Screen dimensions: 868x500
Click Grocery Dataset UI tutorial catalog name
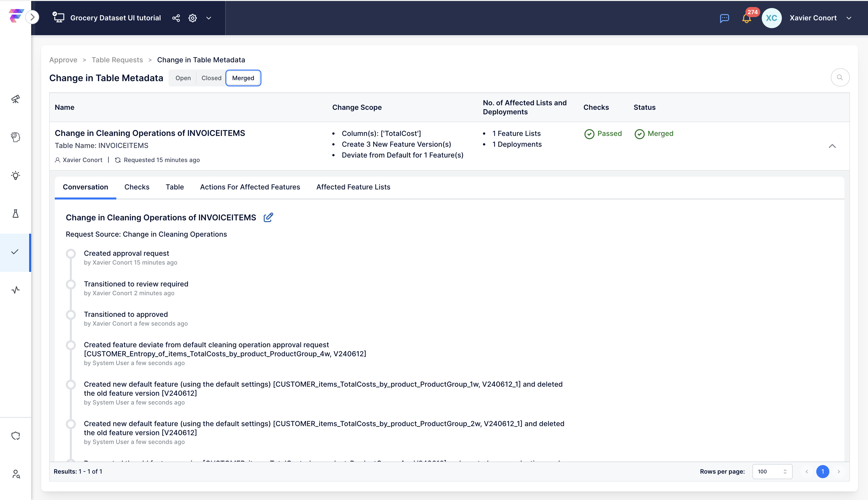[x=115, y=18]
